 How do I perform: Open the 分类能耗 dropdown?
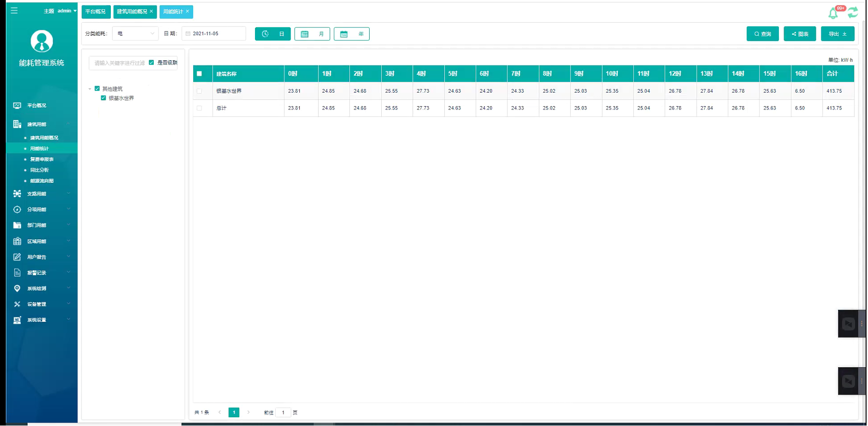pos(135,34)
